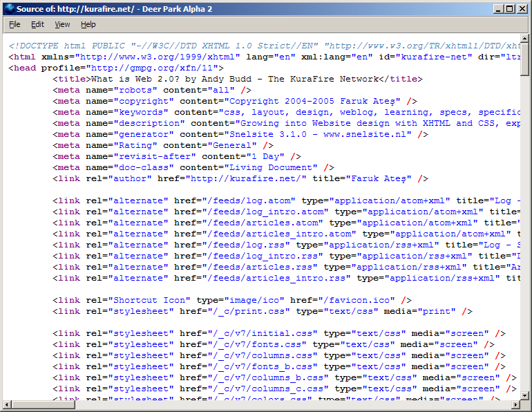
Task: Open the Edit menu
Action: click(x=37, y=24)
